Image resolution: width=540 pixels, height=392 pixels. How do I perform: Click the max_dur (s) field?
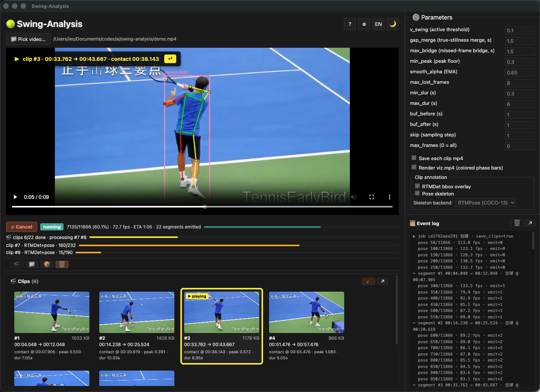[520, 104]
